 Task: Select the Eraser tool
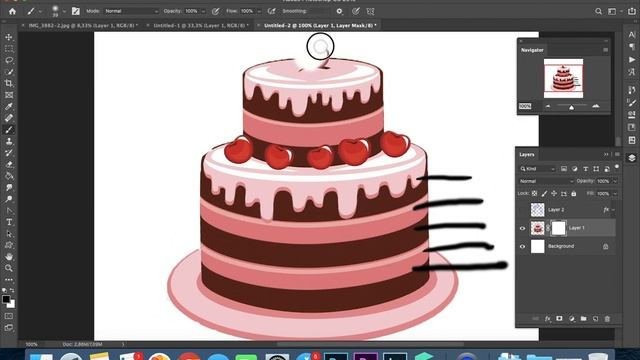coord(9,164)
